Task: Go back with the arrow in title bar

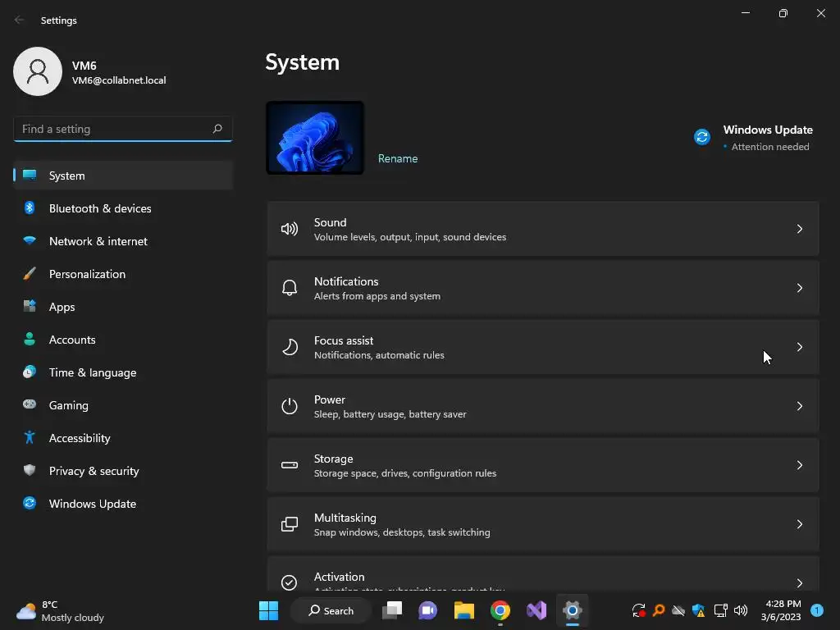Action: tap(20, 20)
